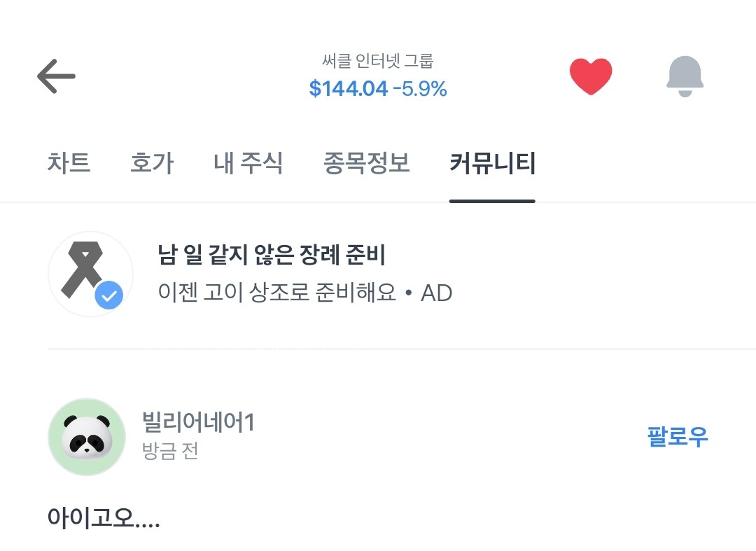The width and height of the screenshot is (756, 551).
Task: Click the username 빌리어네어1
Action: [x=197, y=423]
